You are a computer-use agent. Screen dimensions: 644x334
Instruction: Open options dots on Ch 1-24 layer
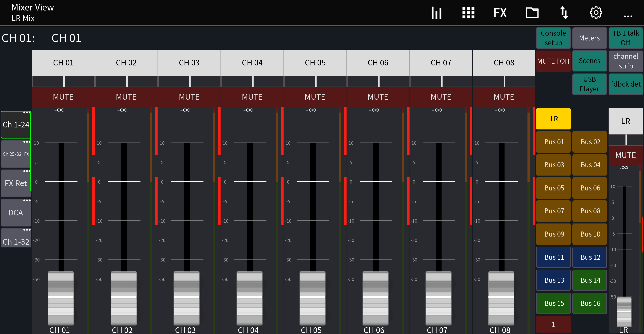27,112
